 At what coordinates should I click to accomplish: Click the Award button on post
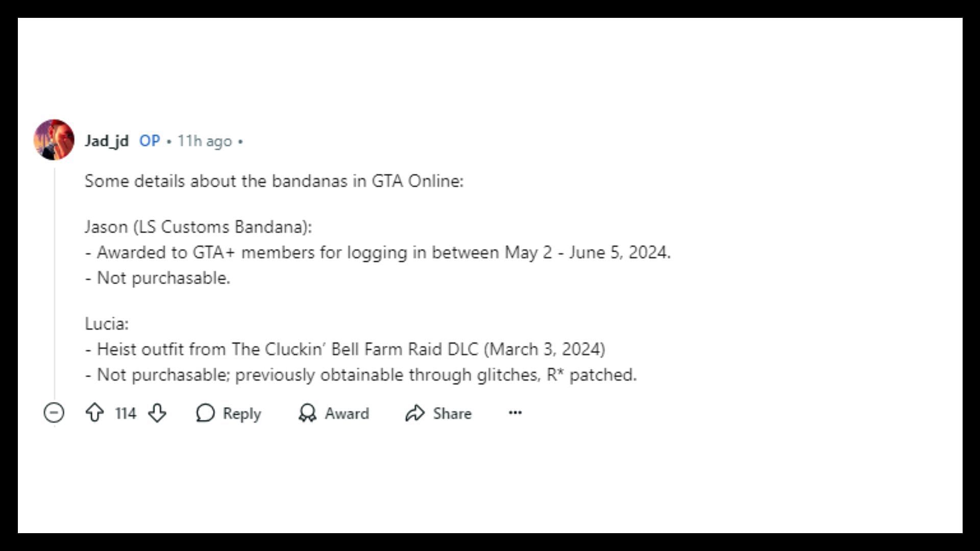click(334, 413)
